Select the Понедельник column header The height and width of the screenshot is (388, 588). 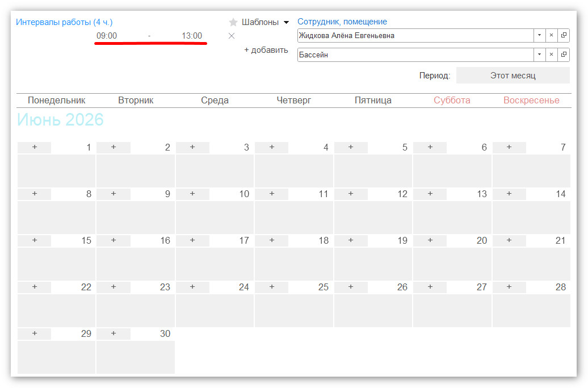(x=57, y=100)
